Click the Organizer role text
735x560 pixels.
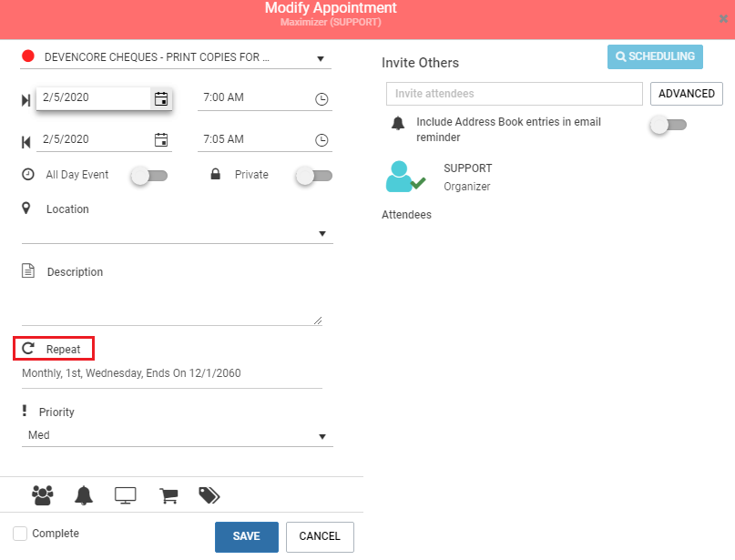click(x=467, y=187)
